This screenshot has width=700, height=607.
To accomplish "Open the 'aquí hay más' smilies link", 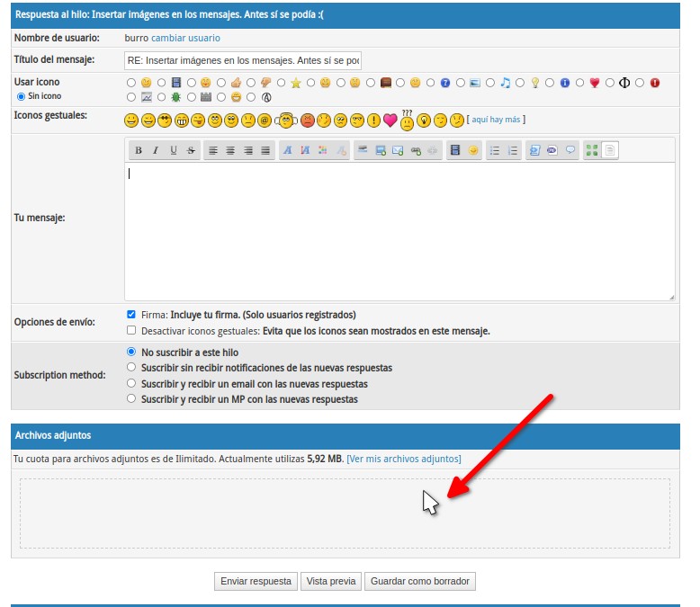I will point(497,120).
